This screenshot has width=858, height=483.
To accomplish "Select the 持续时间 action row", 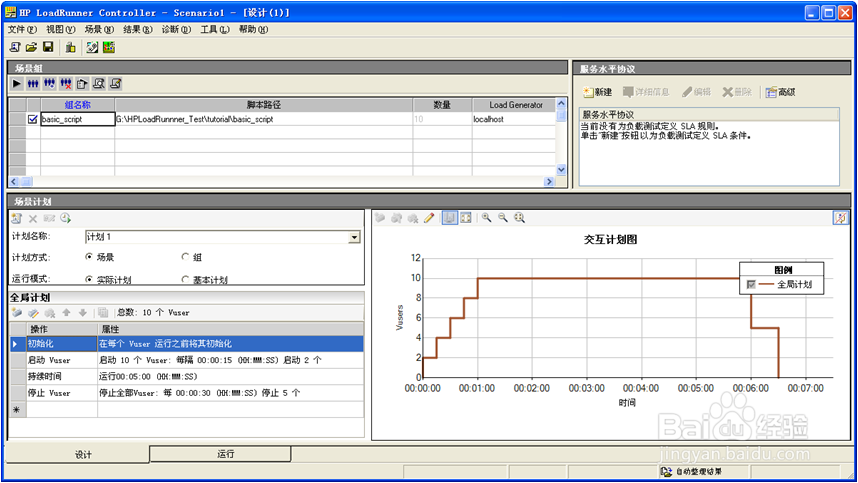I will tap(187, 376).
